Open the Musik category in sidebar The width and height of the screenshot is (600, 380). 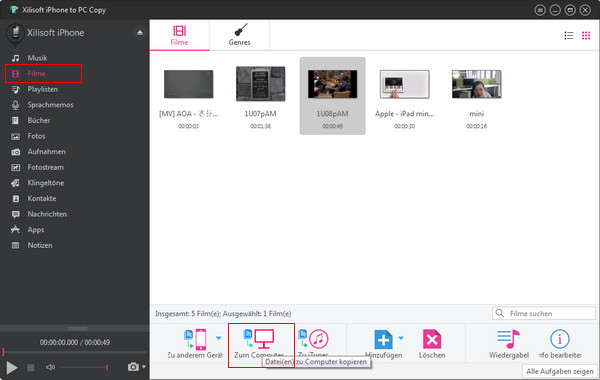pyautogui.click(x=37, y=58)
